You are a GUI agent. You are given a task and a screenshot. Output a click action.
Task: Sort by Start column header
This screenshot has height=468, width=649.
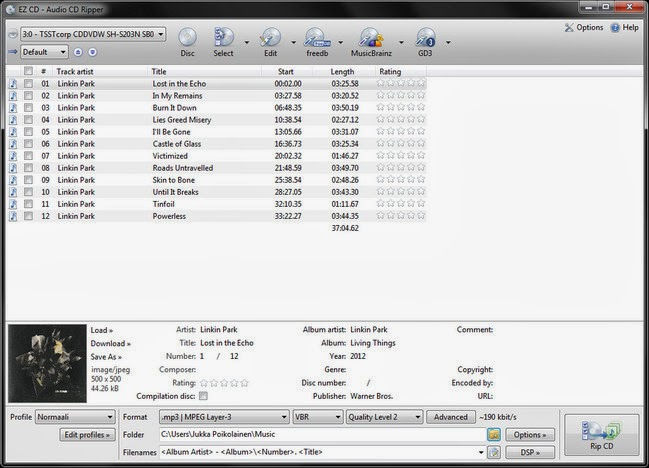[x=286, y=72]
